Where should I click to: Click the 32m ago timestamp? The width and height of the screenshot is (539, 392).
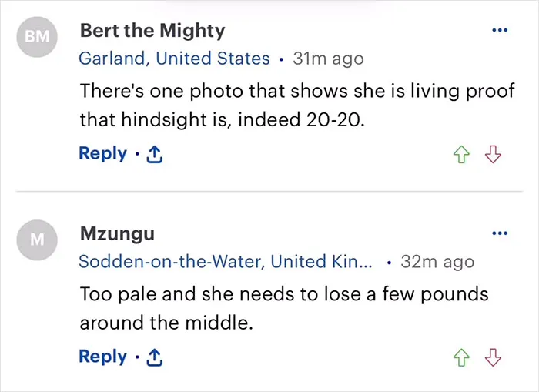coord(437,262)
